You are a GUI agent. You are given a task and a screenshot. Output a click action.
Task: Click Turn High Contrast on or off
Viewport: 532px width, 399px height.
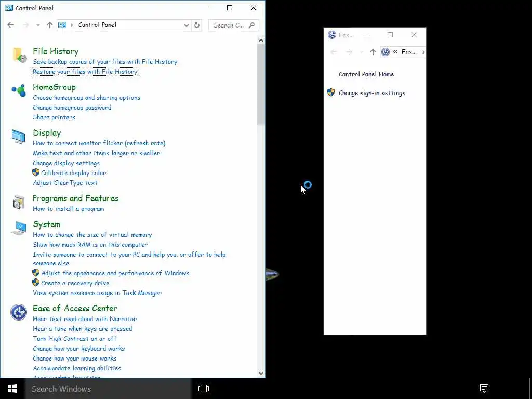(x=75, y=339)
